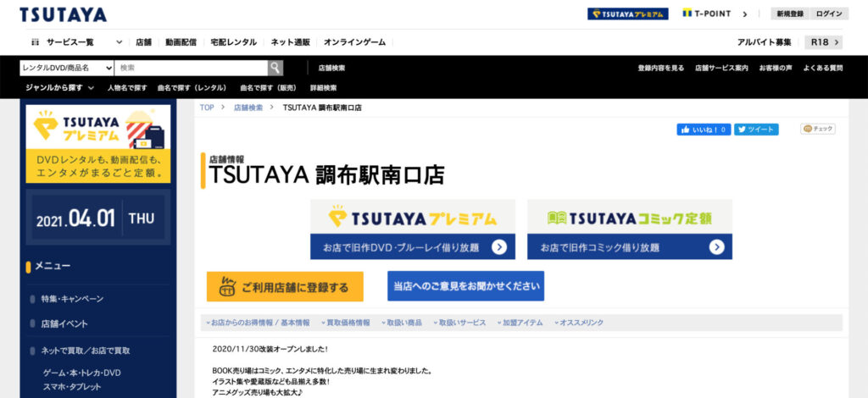Jump to 買取価格情報 section

tap(346, 323)
